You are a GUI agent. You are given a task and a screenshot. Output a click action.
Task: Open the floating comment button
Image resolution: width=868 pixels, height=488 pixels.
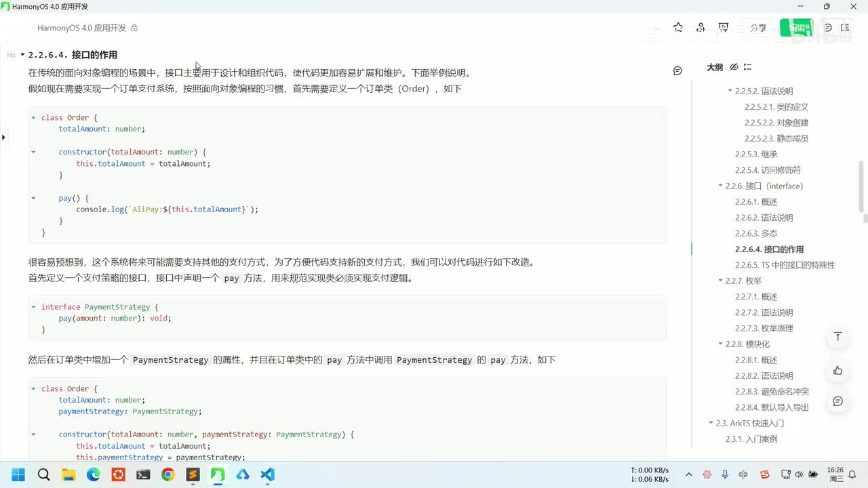(838, 401)
